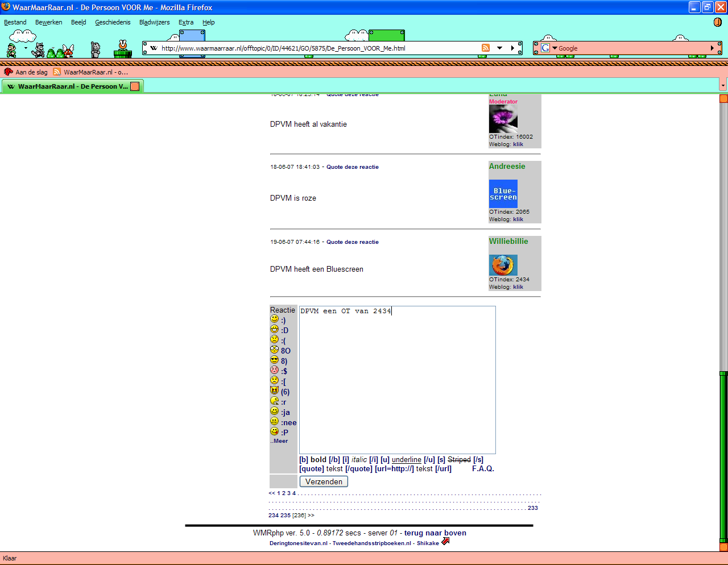Open the Tweedehandsstripboeken.nl footer link
The height and width of the screenshot is (565, 728).
pyautogui.click(x=371, y=543)
